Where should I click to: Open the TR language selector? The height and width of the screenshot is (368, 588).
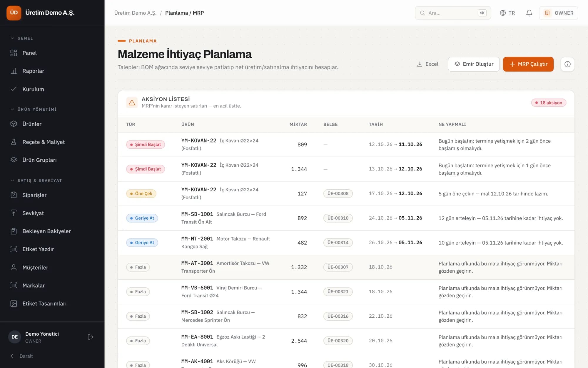coord(507,13)
